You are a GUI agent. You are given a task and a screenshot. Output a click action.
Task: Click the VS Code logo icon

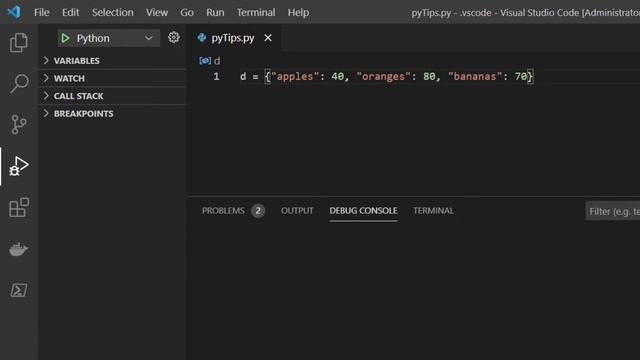(14, 12)
